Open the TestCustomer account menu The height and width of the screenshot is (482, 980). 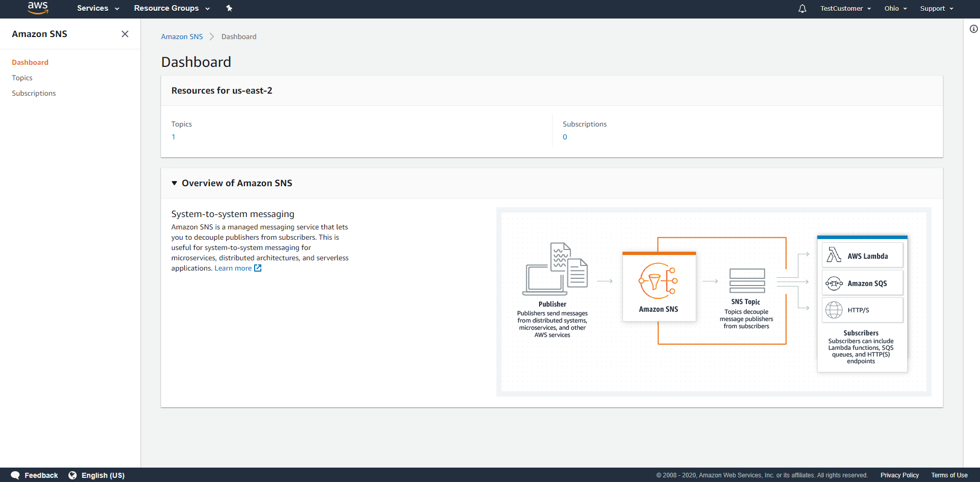845,8
